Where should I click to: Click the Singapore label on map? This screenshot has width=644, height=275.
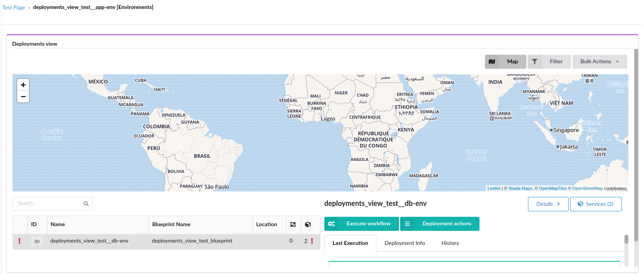click(566, 130)
